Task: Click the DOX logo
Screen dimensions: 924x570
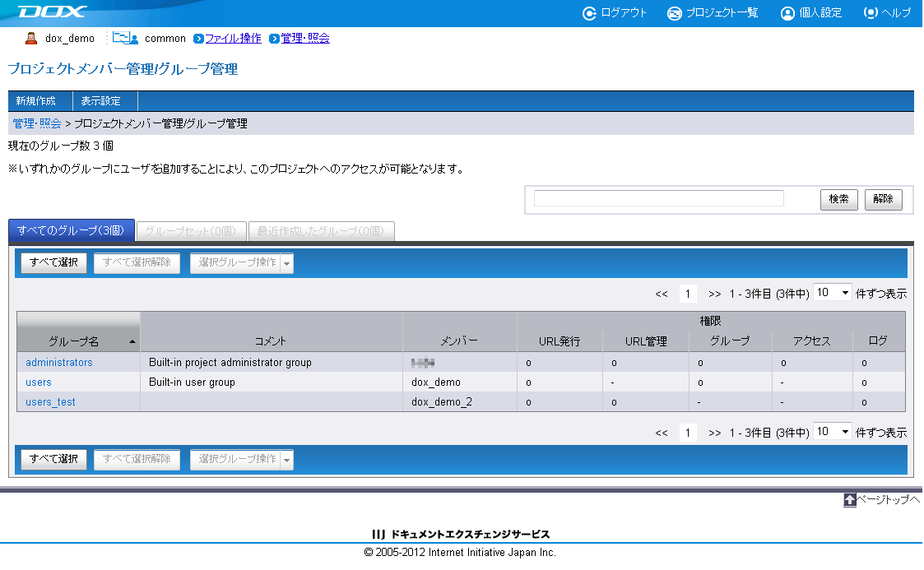Action: tap(52, 12)
